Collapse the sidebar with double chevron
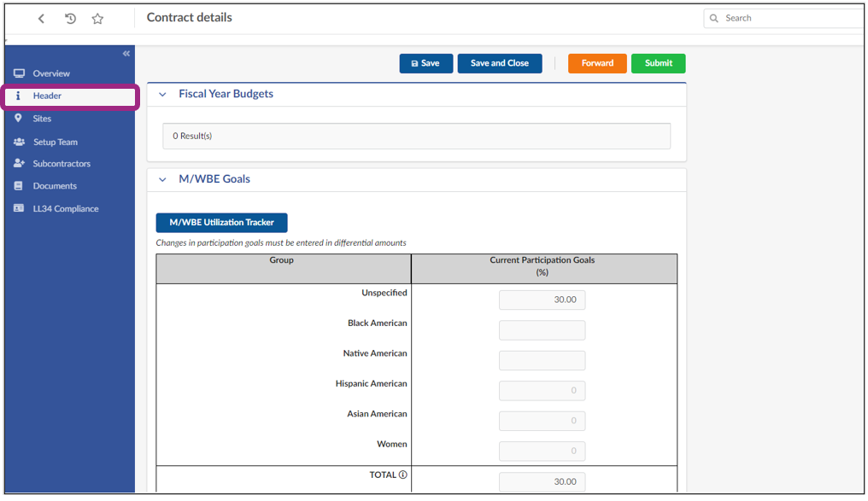 coord(126,54)
